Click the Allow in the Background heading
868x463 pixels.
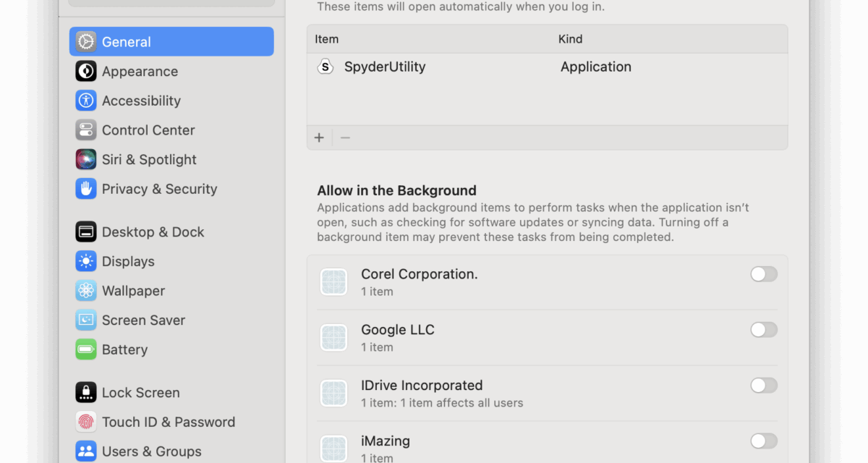pos(396,190)
